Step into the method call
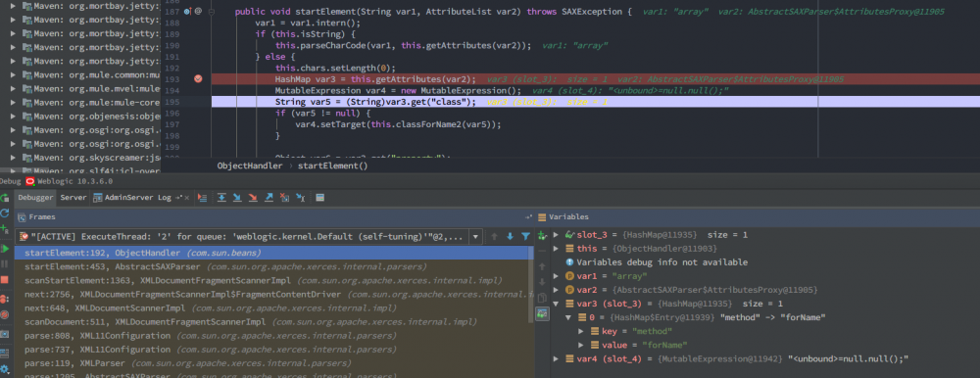 tap(237, 198)
